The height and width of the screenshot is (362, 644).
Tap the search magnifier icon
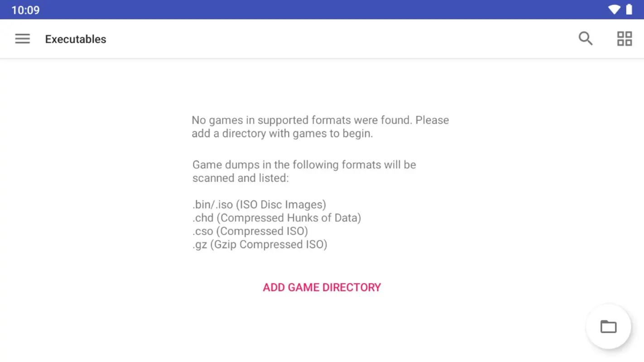click(x=586, y=38)
